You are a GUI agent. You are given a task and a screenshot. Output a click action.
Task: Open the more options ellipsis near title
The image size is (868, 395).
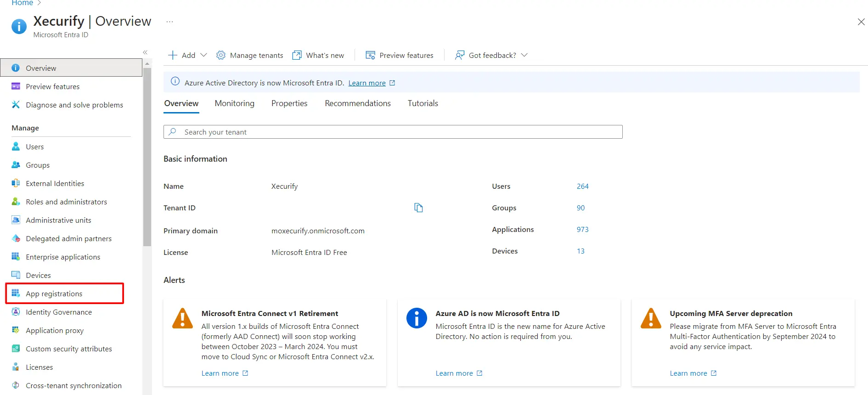pyautogui.click(x=170, y=22)
